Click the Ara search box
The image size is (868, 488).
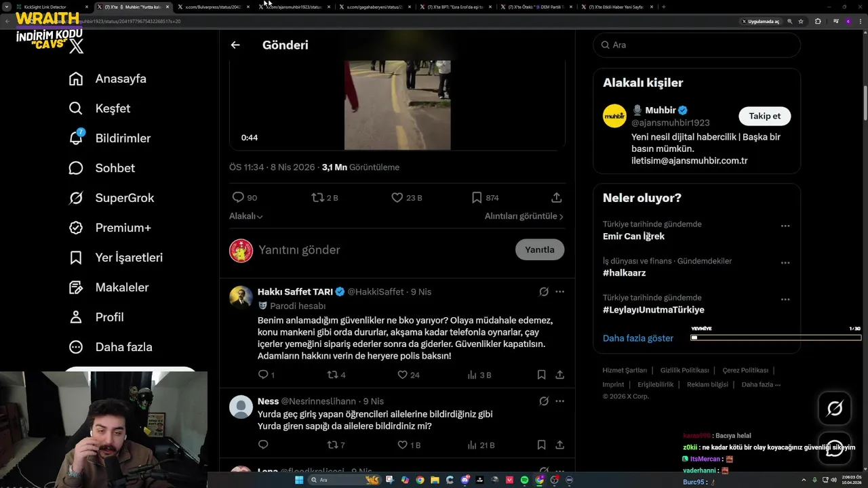pos(696,45)
